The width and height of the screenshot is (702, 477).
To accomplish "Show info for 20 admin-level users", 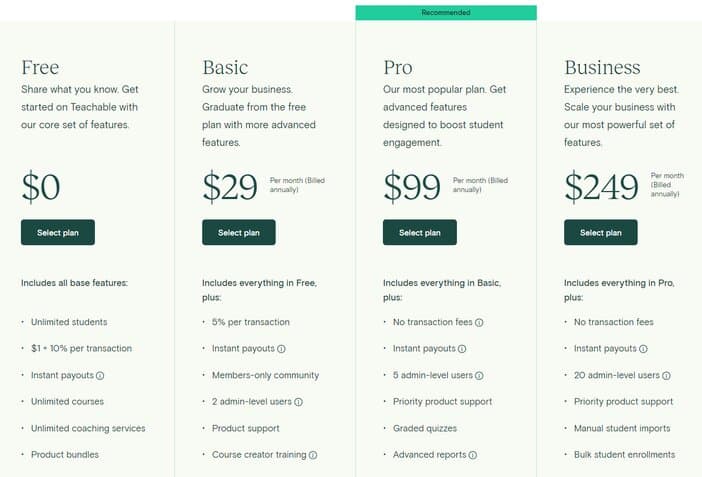I will pyautogui.click(x=667, y=376).
